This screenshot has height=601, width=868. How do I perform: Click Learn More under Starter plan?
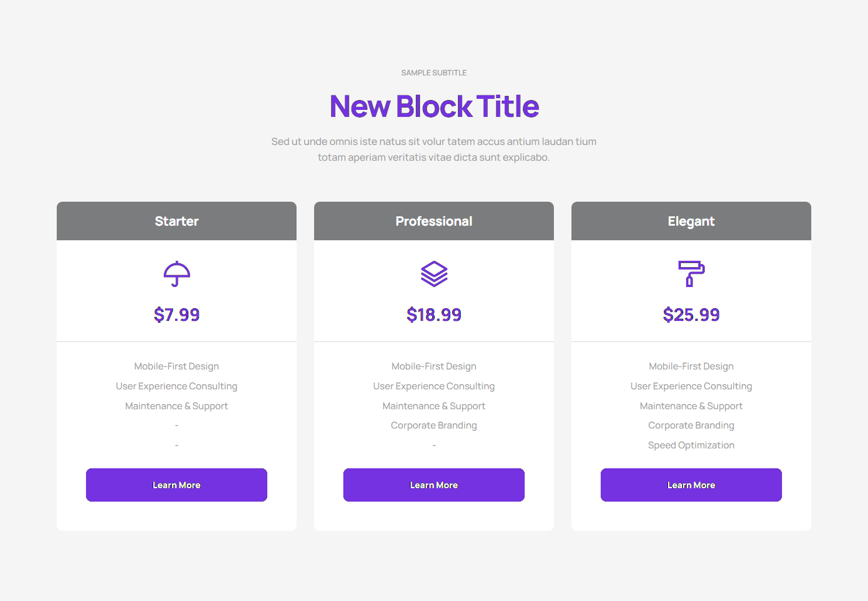(177, 485)
